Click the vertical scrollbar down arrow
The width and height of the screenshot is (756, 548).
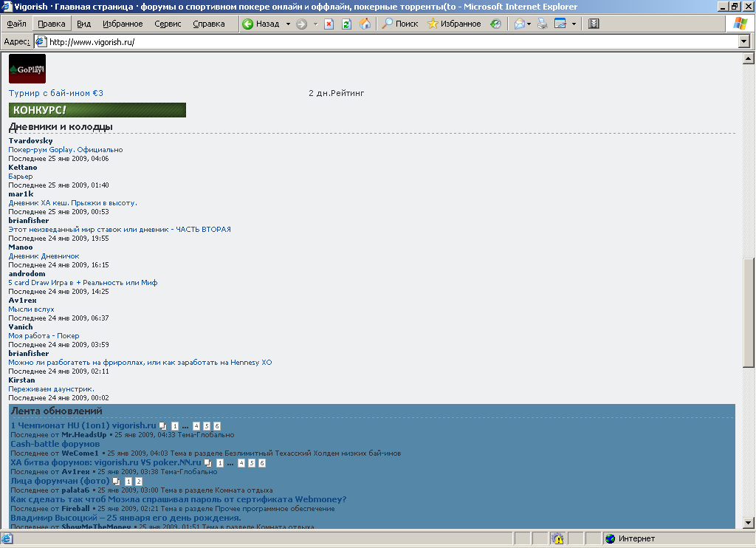(748, 523)
